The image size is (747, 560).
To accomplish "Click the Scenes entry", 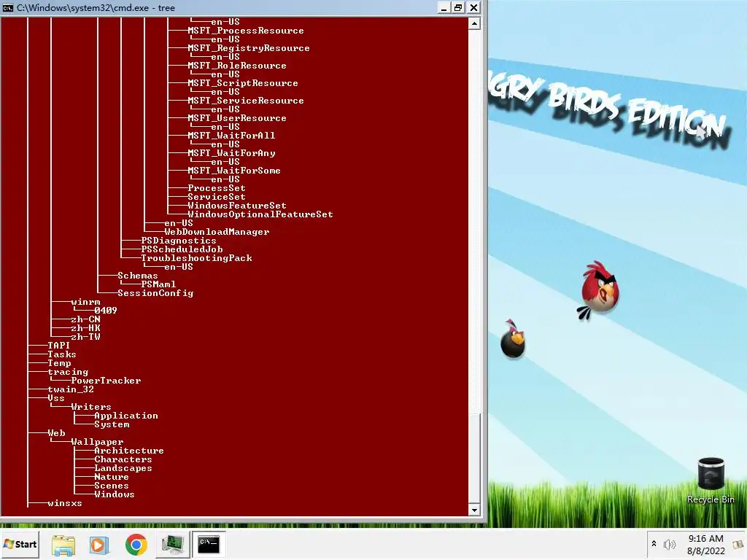I will point(112,486).
